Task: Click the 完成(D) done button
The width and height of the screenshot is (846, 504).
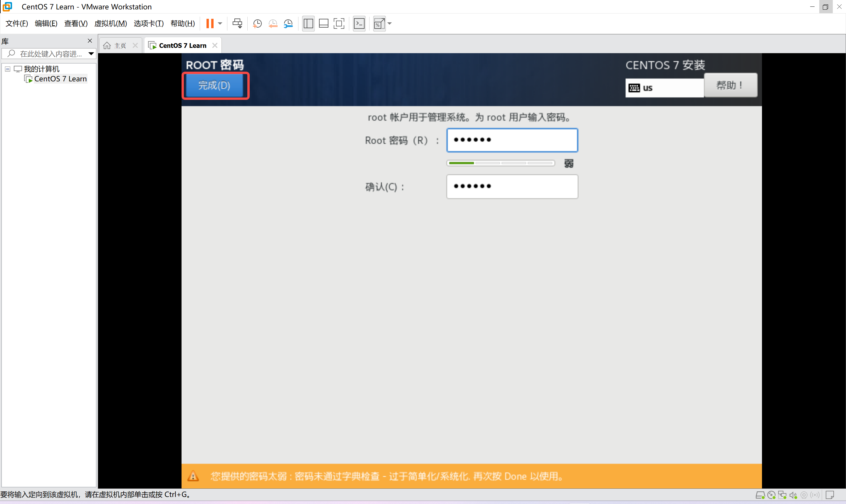Action: tap(214, 85)
